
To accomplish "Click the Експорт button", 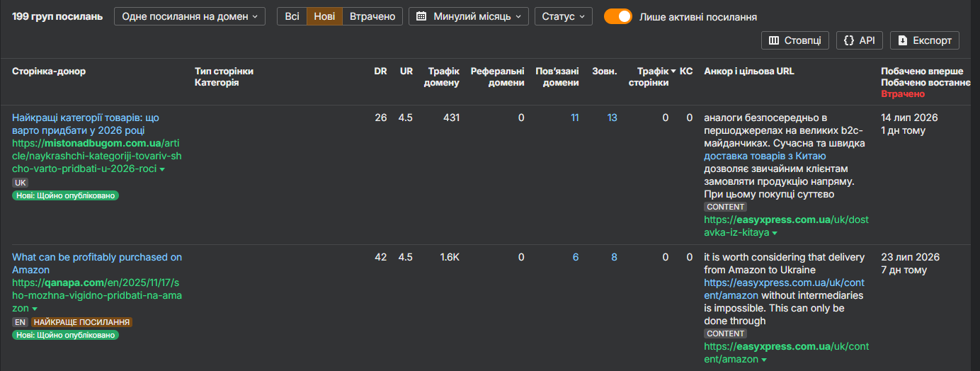I will (x=925, y=41).
